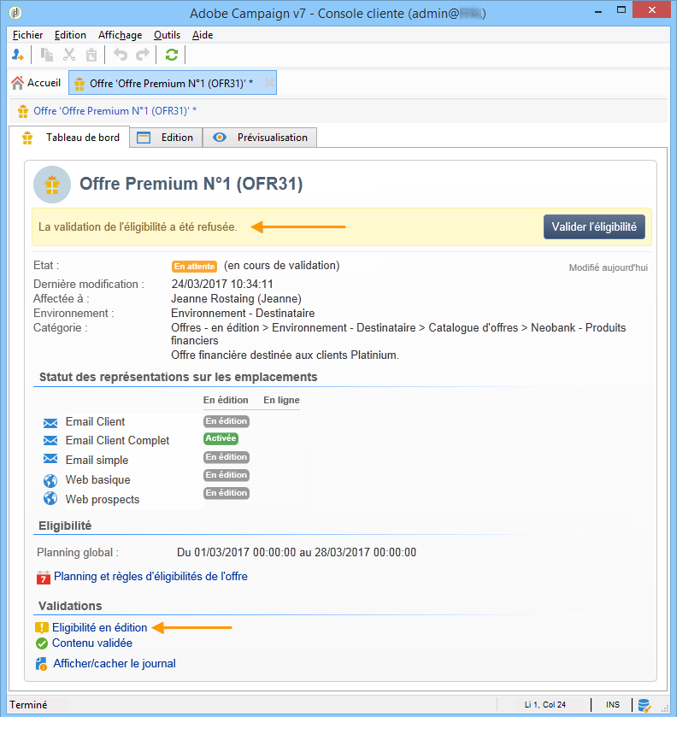Open the Eligibilité en édition link

pos(100,628)
